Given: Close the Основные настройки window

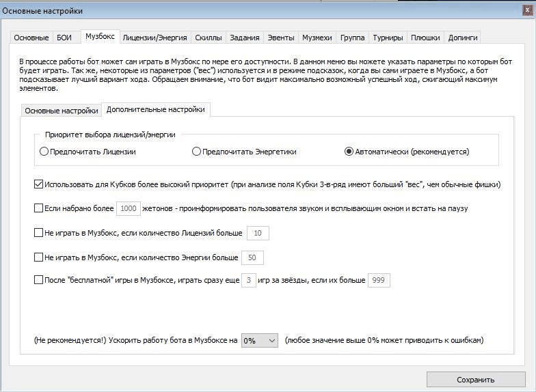Looking at the screenshot, I should tap(528, 11).
